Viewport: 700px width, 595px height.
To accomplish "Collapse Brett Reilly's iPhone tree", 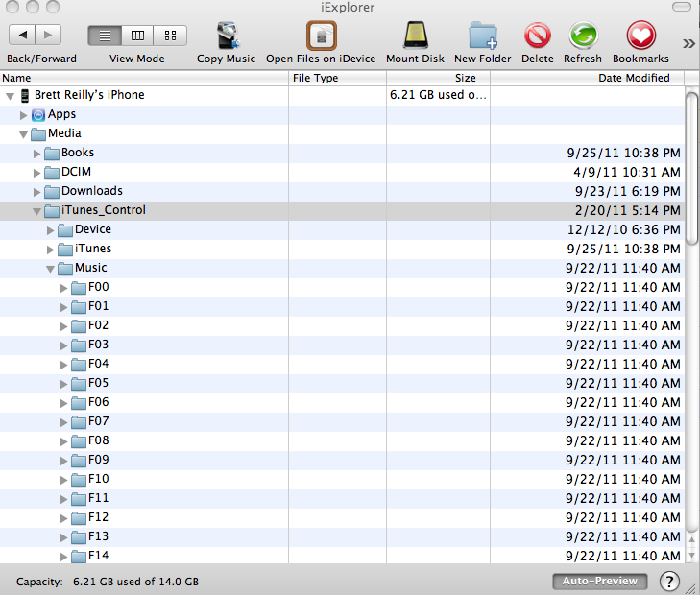I will (x=11, y=96).
